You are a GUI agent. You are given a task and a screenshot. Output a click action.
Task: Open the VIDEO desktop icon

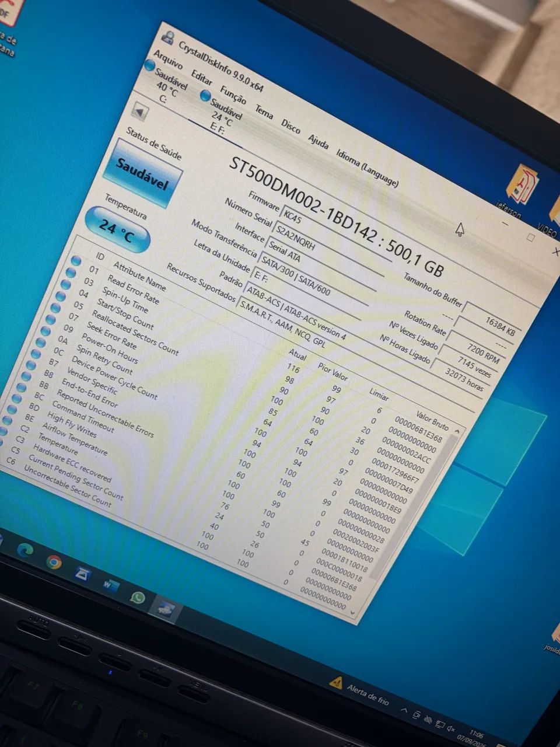(550, 217)
